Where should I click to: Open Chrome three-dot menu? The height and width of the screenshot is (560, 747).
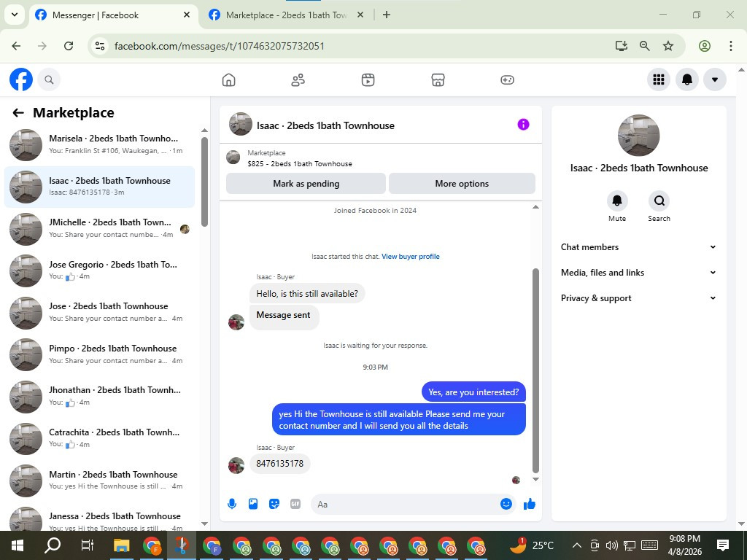730,46
